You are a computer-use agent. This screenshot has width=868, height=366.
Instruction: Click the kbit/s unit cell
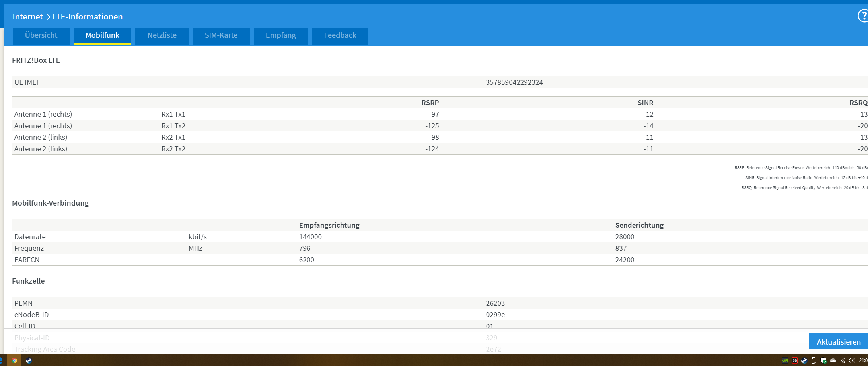[x=198, y=237]
